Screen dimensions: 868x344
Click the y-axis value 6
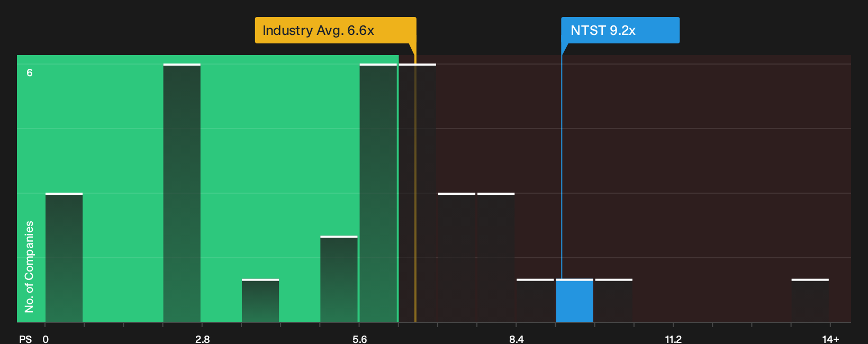(x=30, y=73)
